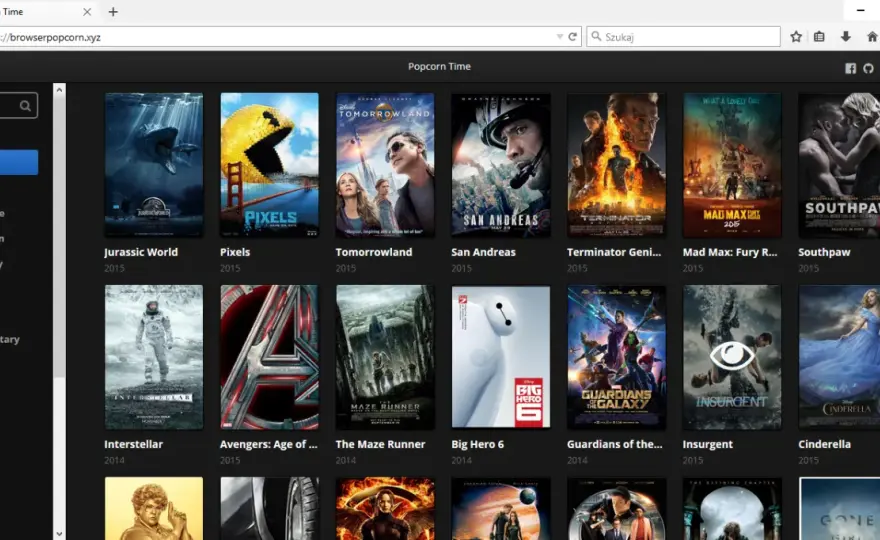The width and height of the screenshot is (880, 540).
Task: Close the Popcorn Time browser tab
Action: pyautogui.click(x=87, y=12)
